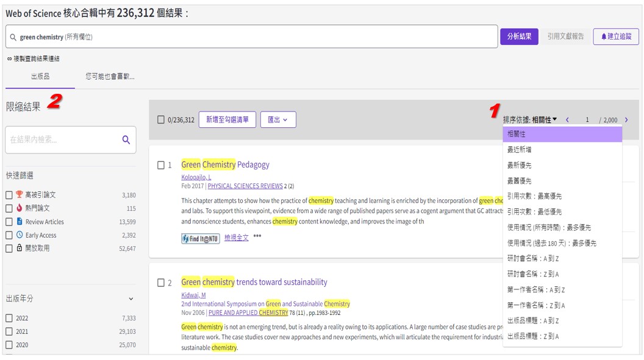644x360 pixels.
Task: Click the open access lock icon
Action: click(20, 248)
